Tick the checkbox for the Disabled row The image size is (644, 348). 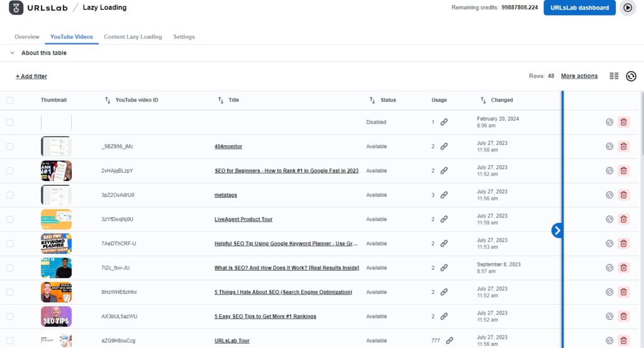pyautogui.click(x=10, y=122)
